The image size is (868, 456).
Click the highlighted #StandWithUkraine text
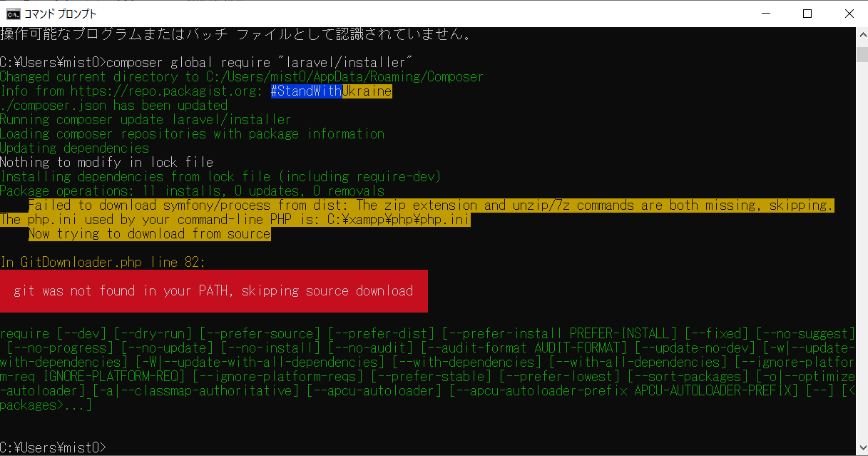point(330,91)
